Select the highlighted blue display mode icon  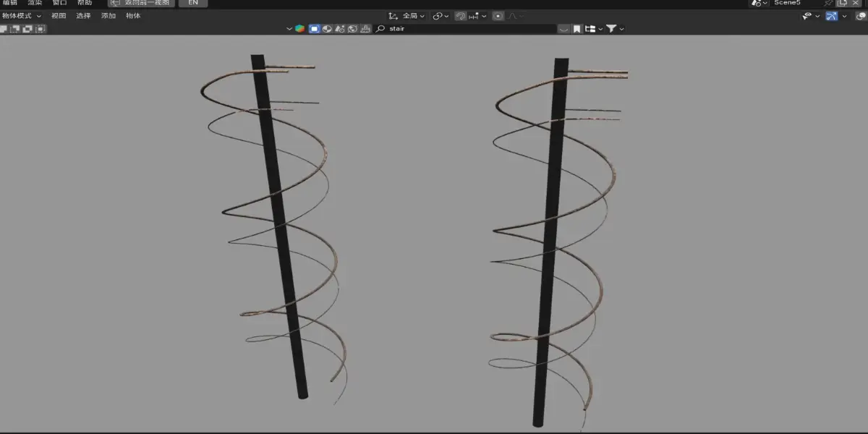[315, 29]
